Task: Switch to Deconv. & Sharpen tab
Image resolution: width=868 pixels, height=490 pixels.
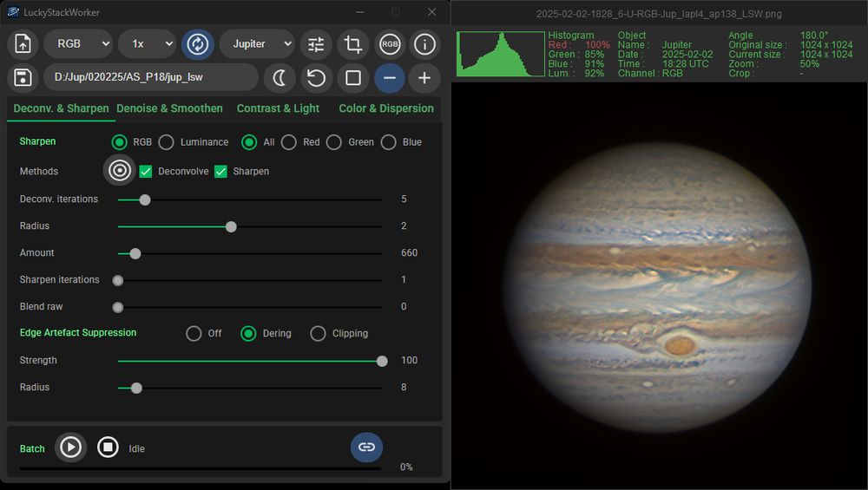Action: pyautogui.click(x=61, y=108)
